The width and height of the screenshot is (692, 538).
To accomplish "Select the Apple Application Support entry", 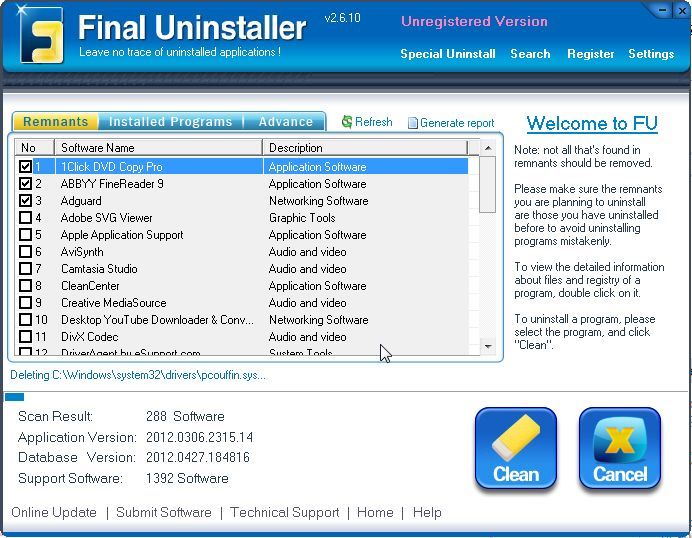I will click(241, 234).
